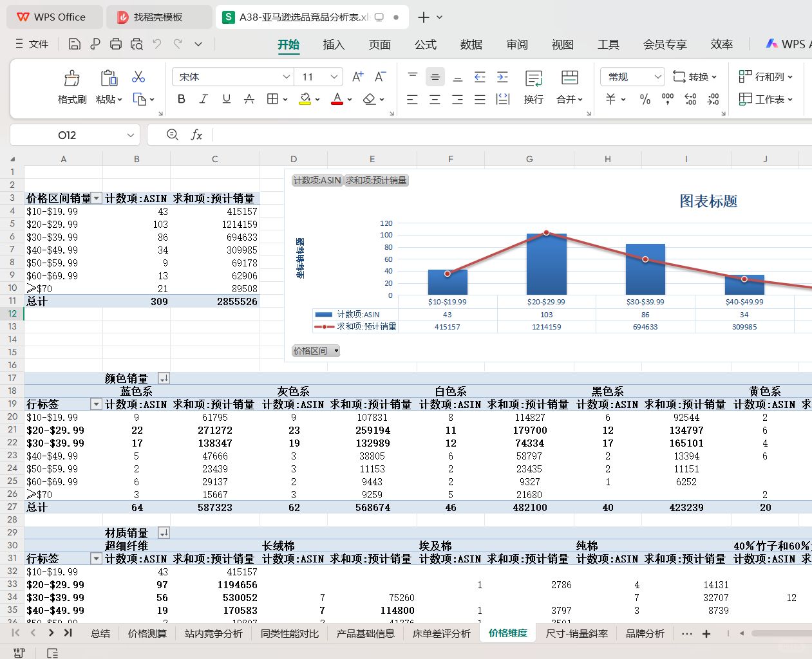Click the 求和项:预计销量 field button on chart

pyautogui.click(x=376, y=180)
